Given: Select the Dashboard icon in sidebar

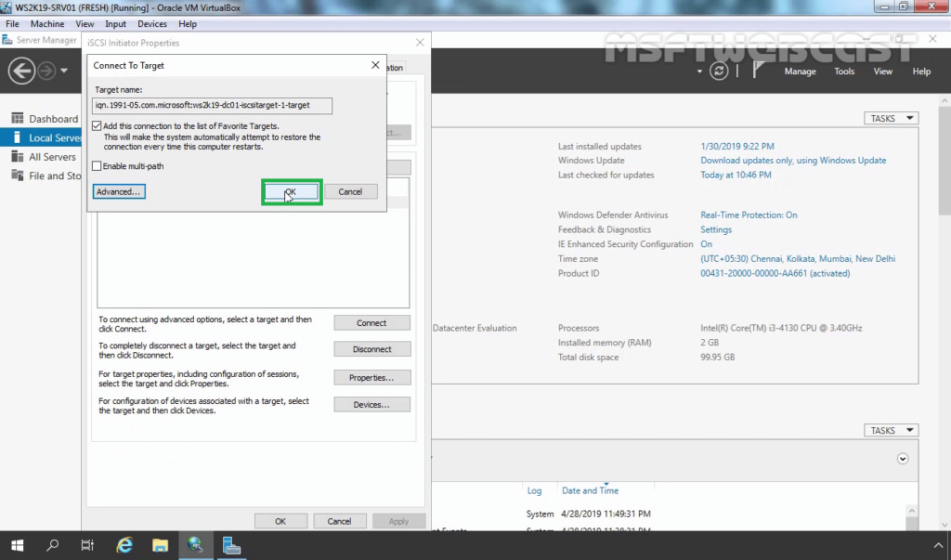Looking at the screenshot, I should pos(17,118).
